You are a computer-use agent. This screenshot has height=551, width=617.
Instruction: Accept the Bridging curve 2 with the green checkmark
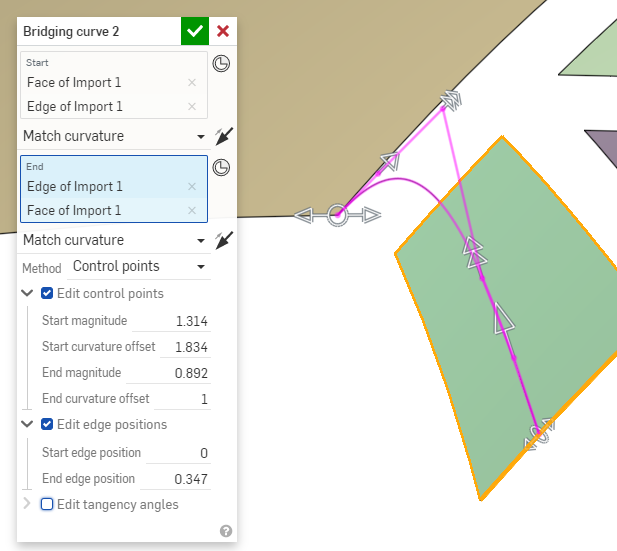pyautogui.click(x=195, y=31)
